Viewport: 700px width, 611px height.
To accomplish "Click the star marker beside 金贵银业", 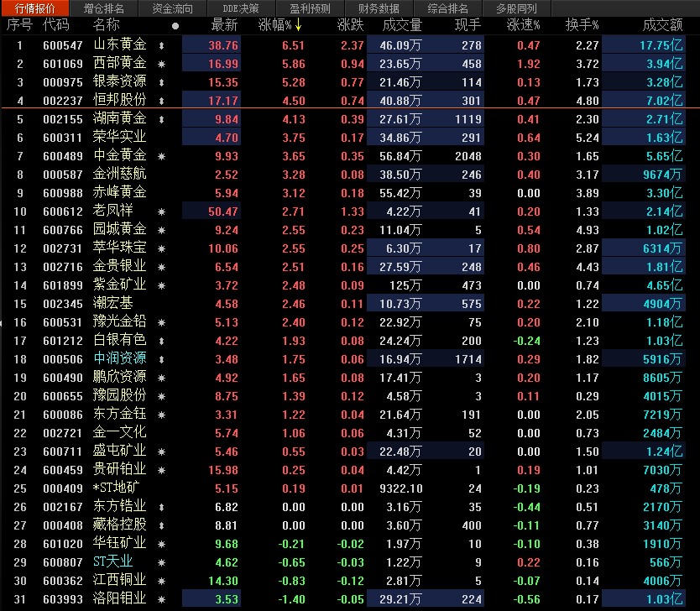I will [162, 268].
